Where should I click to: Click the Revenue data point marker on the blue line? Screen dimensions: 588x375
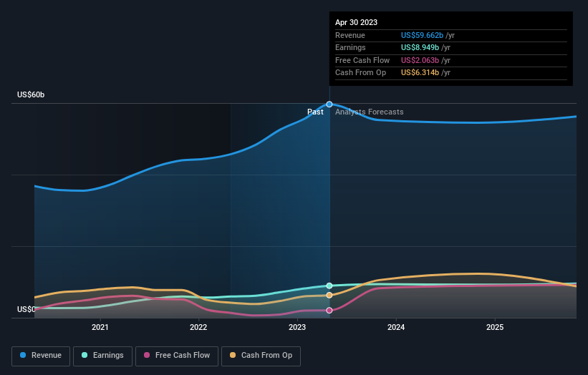pos(329,104)
